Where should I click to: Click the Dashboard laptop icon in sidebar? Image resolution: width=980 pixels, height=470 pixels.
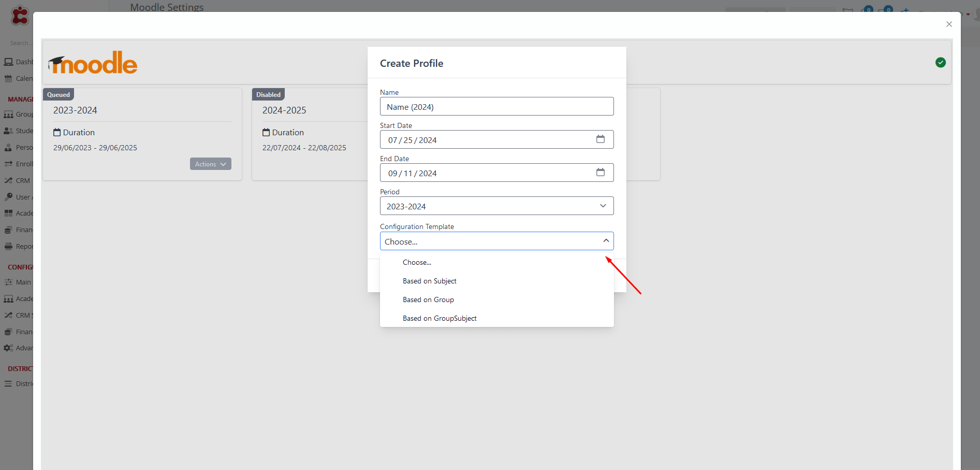(8, 62)
